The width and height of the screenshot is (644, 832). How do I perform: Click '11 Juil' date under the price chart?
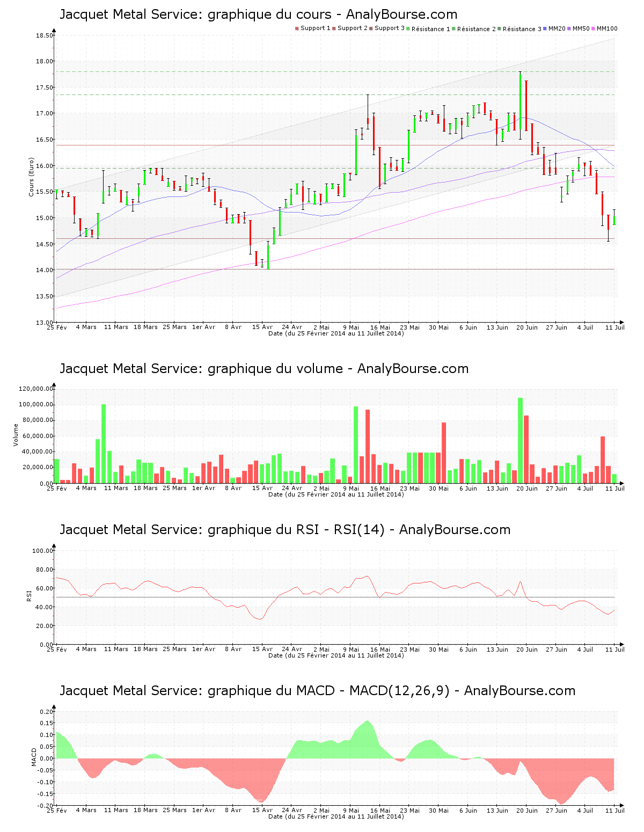pyautogui.click(x=615, y=327)
